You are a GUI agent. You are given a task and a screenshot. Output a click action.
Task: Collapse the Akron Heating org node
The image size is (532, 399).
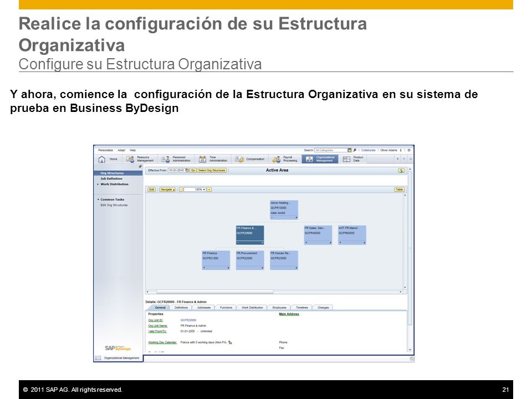(x=272, y=217)
